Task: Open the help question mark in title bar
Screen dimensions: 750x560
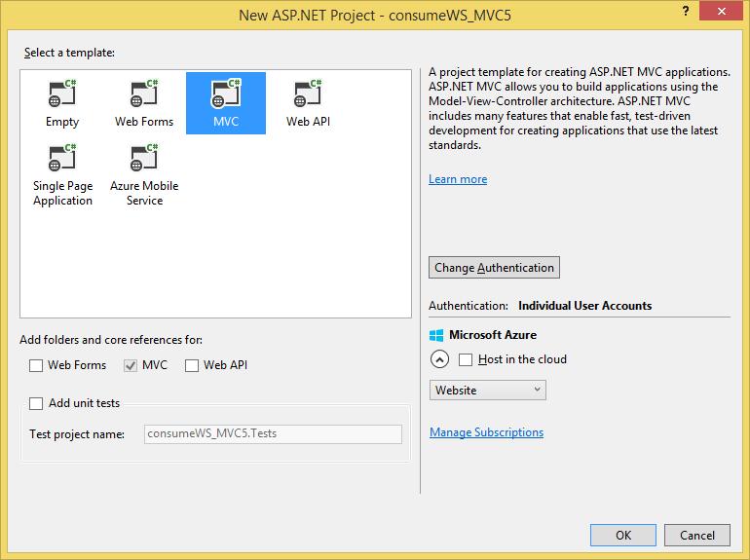Action: pos(686,11)
